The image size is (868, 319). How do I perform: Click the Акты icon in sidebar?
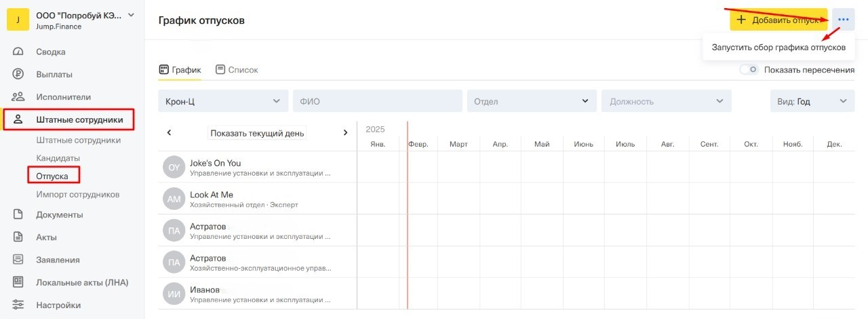tap(18, 238)
